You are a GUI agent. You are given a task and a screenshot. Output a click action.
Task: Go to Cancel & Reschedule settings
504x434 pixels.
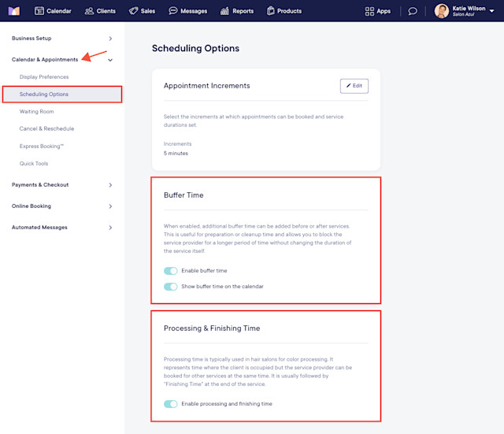click(46, 128)
